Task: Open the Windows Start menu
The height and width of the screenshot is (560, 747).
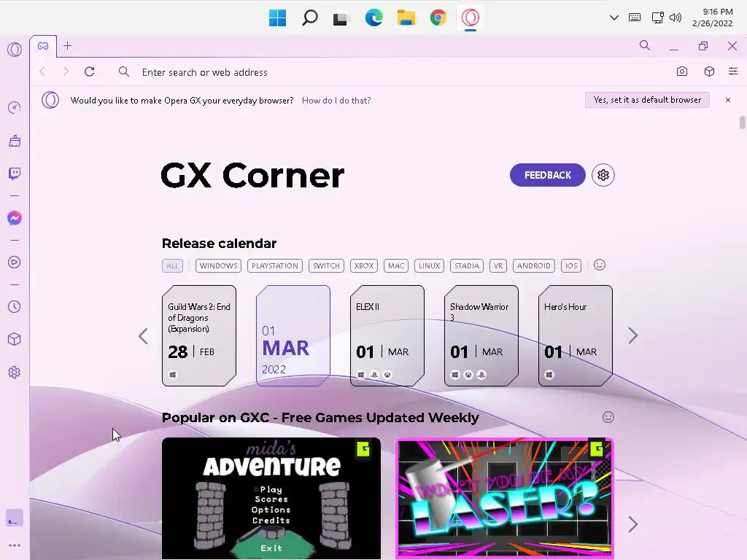Action: 278,18
